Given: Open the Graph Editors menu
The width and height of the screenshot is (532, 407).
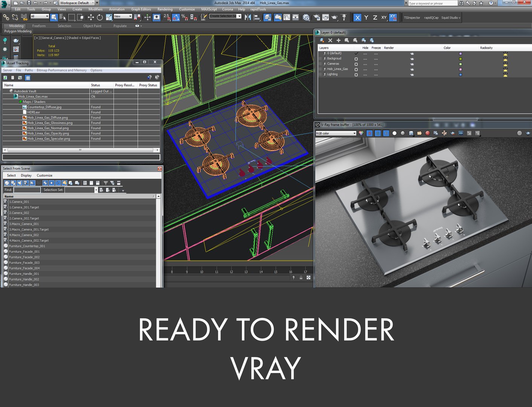Looking at the screenshot, I should click(x=141, y=9).
